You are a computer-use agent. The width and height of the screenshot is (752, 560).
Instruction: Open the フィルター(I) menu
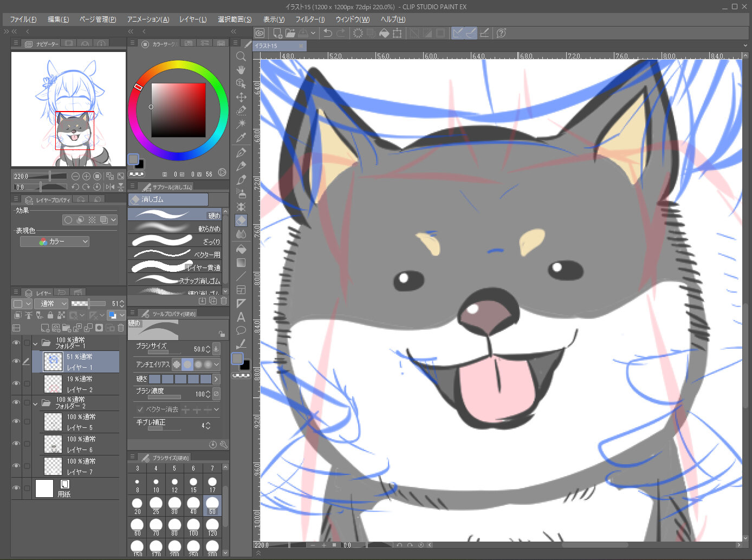tap(310, 19)
